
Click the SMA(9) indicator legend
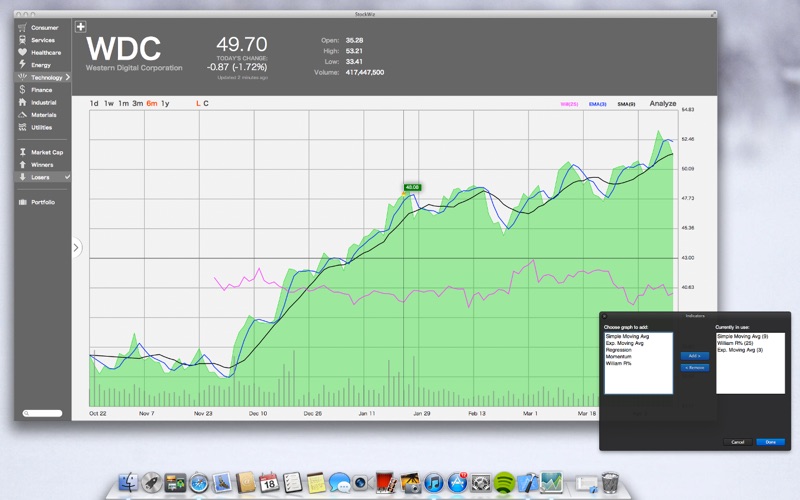[x=627, y=104]
